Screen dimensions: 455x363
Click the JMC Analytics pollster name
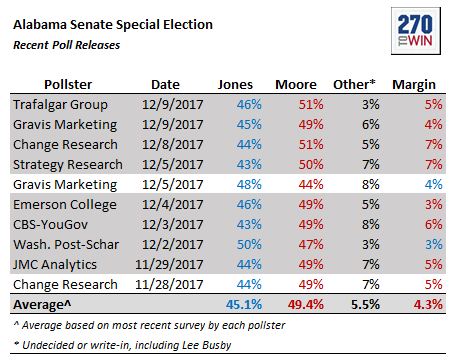tap(55, 265)
